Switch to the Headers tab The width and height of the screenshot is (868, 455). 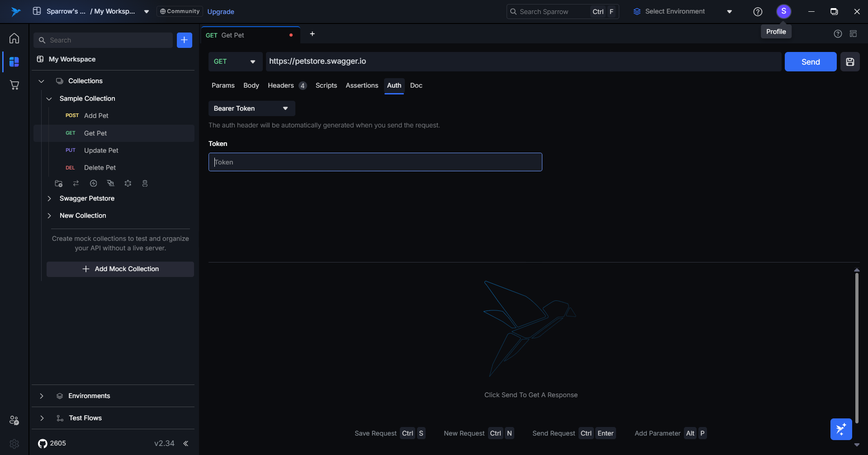click(281, 85)
